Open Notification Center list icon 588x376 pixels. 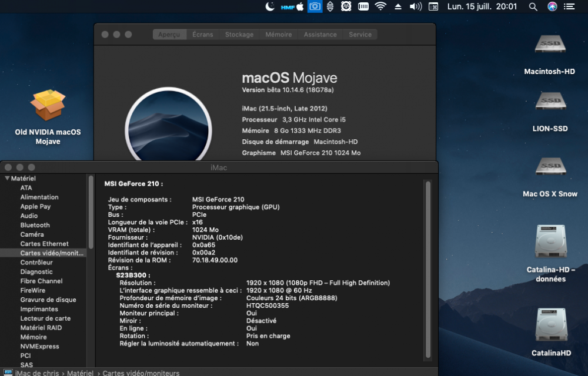tap(569, 6)
